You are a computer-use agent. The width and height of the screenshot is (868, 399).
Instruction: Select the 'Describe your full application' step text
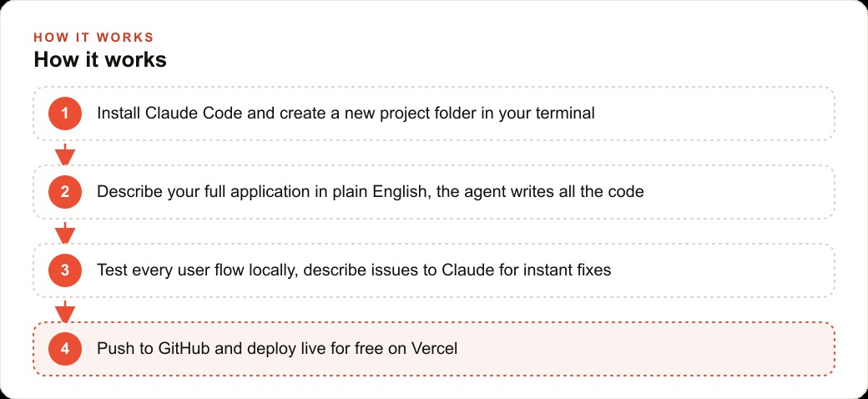pos(371,192)
